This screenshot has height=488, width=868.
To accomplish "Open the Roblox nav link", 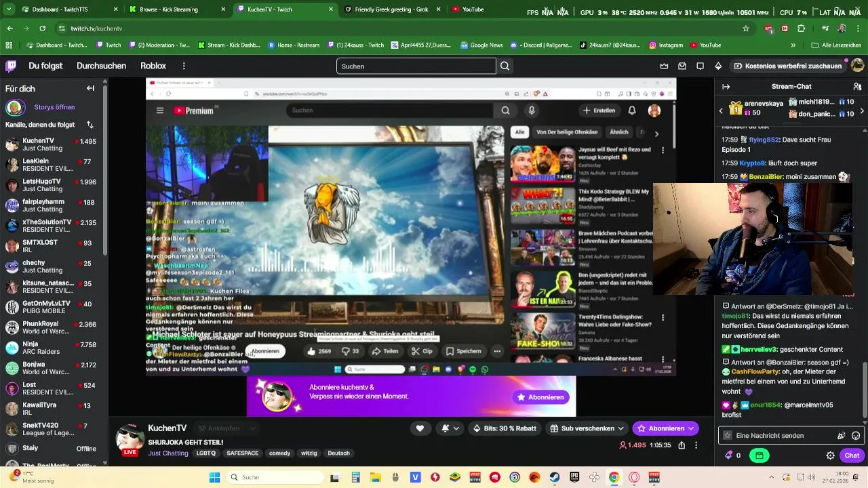I will coord(153,66).
